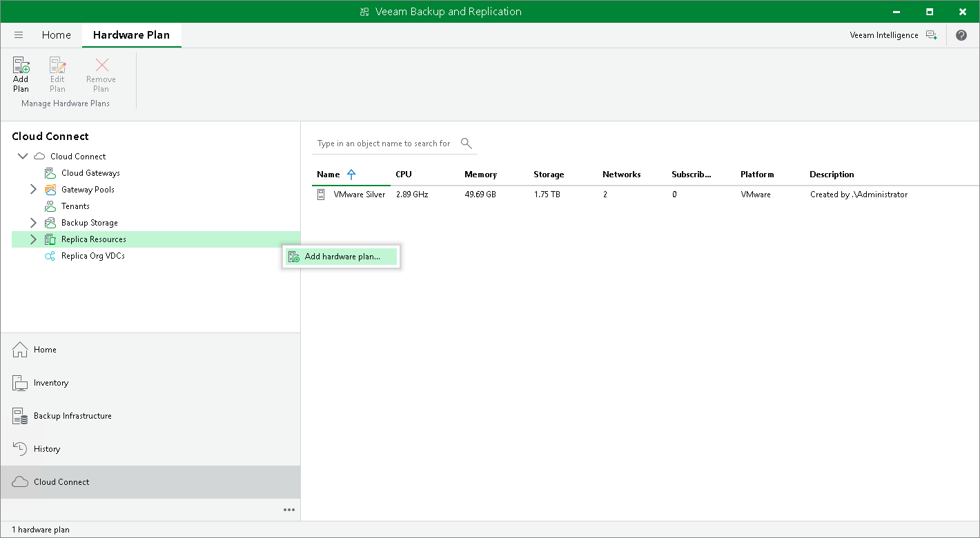
Task: Go to Backup Infrastructure navigation view
Action: (150, 416)
